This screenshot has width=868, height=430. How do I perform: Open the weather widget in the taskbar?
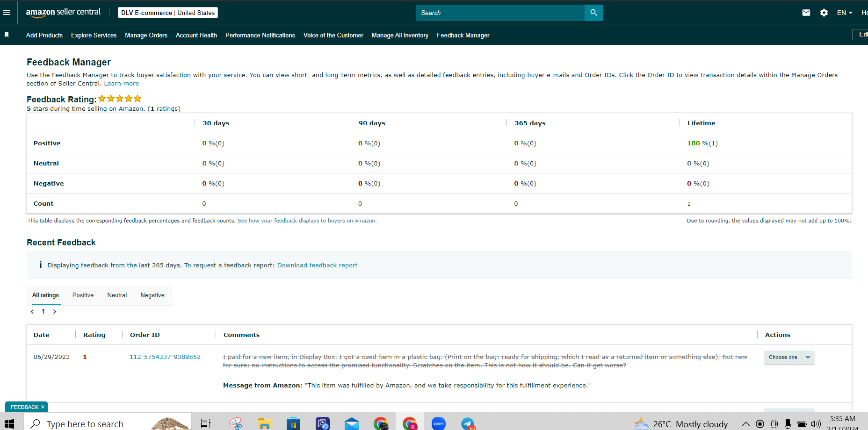click(681, 424)
